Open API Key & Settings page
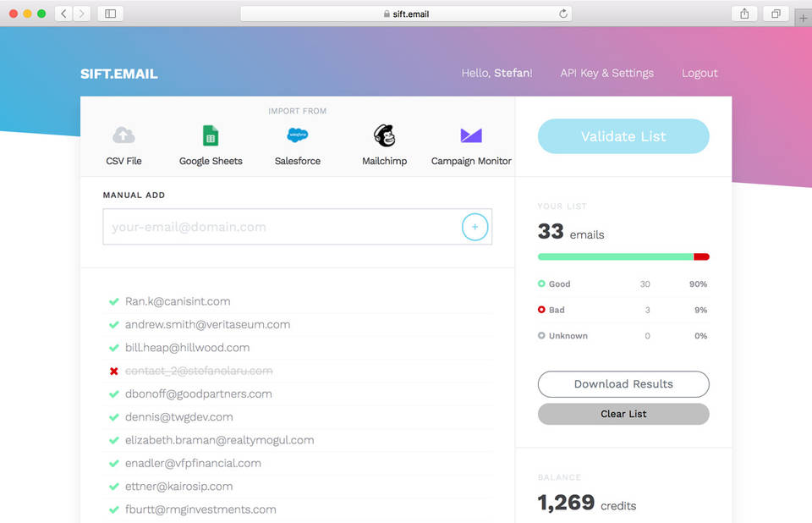The width and height of the screenshot is (812, 523). click(606, 73)
